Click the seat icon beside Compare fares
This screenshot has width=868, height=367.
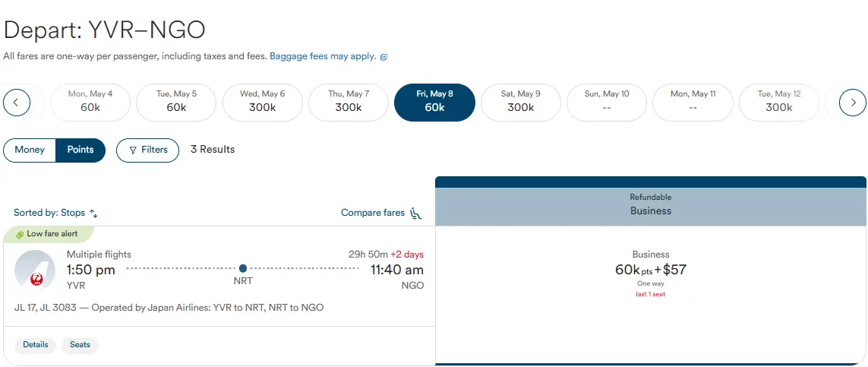[415, 213]
